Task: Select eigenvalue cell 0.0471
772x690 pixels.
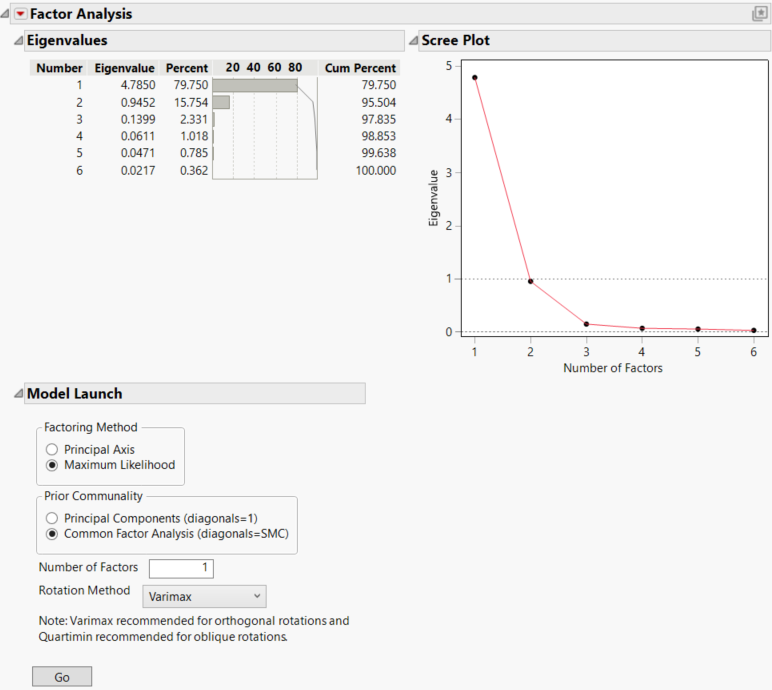Action: [x=138, y=153]
